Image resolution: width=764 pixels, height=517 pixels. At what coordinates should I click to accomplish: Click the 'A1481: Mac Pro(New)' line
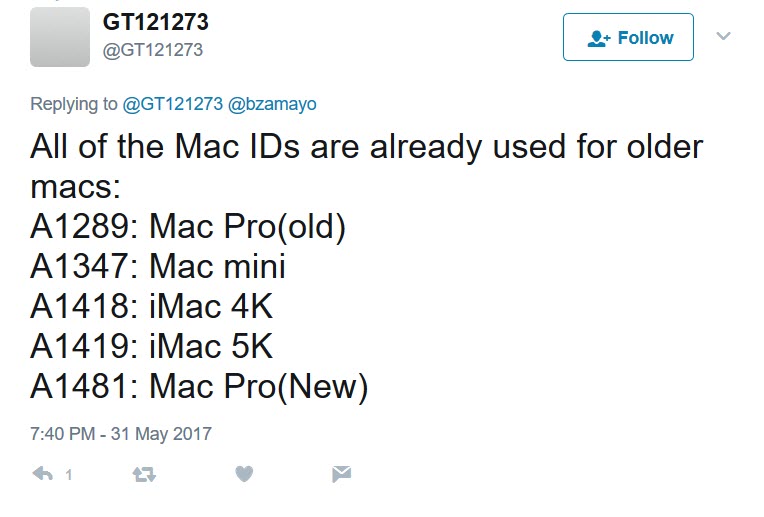[199, 386]
